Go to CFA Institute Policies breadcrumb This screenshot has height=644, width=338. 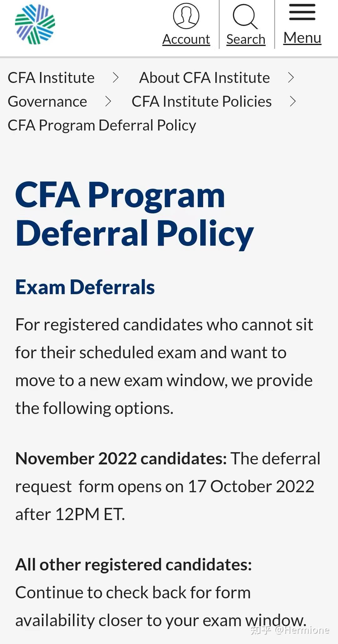202,101
